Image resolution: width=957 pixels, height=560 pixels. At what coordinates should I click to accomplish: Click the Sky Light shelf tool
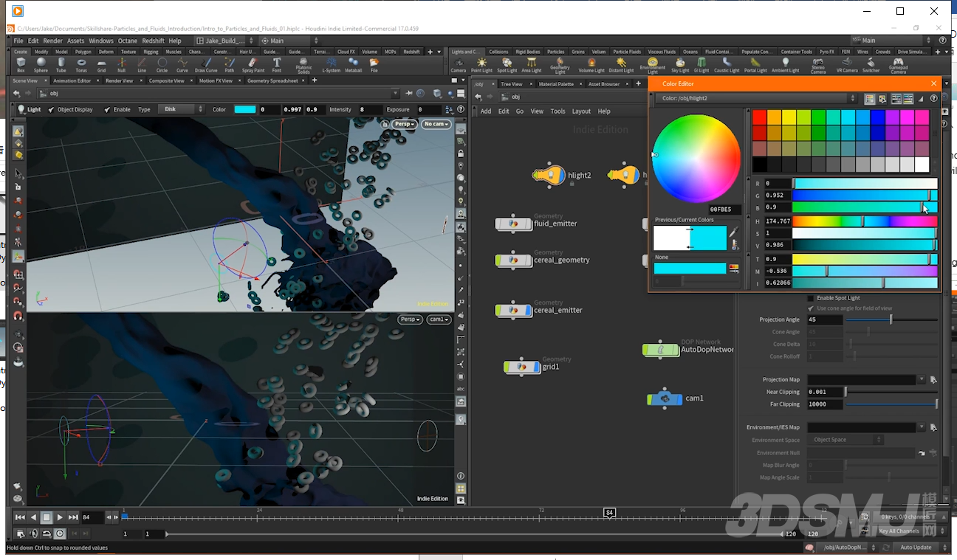click(679, 65)
